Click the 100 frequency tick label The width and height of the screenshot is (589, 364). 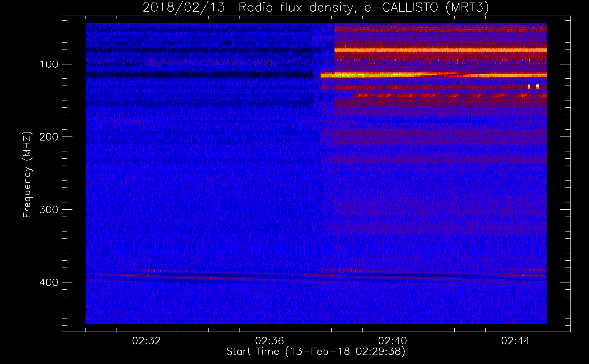(x=50, y=64)
